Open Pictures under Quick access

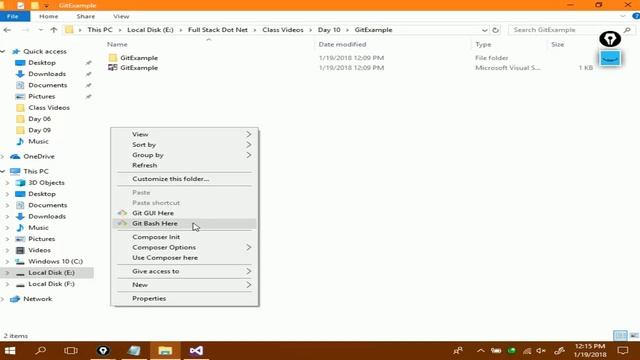click(x=42, y=96)
